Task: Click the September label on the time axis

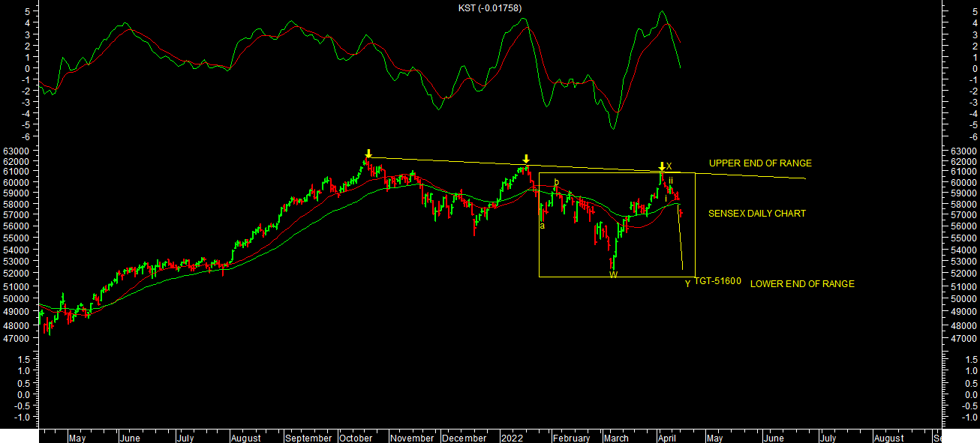Action: click(x=308, y=439)
